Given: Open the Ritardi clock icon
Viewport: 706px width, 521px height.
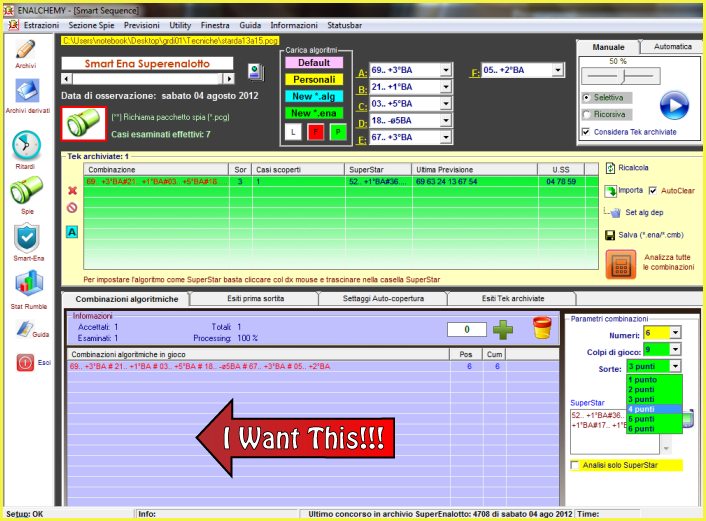Looking at the screenshot, I should (x=26, y=145).
